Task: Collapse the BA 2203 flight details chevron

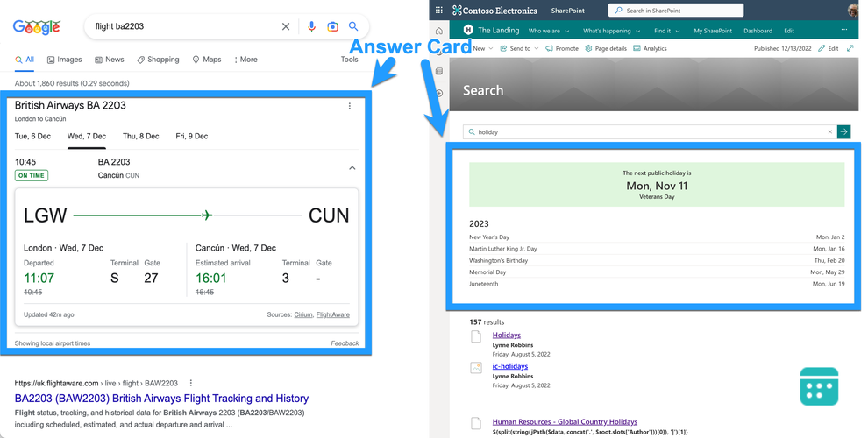Action: [x=352, y=167]
